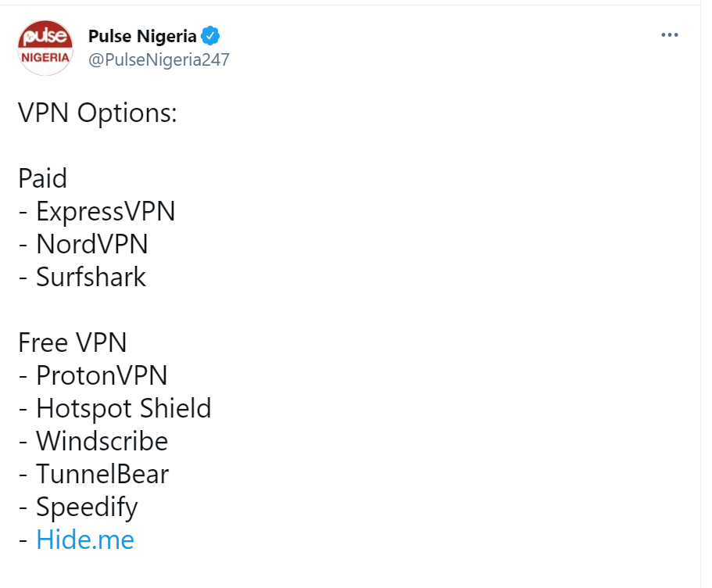Click the blue verified badge
Viewport: 712px width, 588px height.
pyautogui.click(x=211, y=36)
